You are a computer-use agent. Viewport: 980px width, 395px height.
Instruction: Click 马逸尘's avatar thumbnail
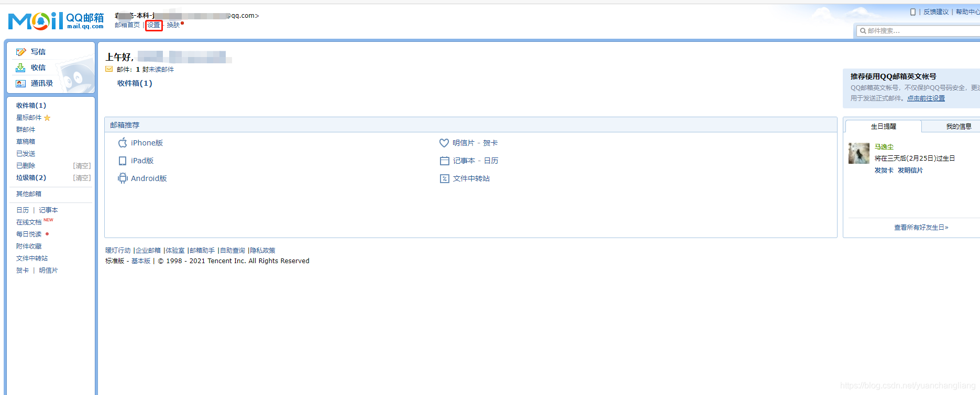coord(859,153)
